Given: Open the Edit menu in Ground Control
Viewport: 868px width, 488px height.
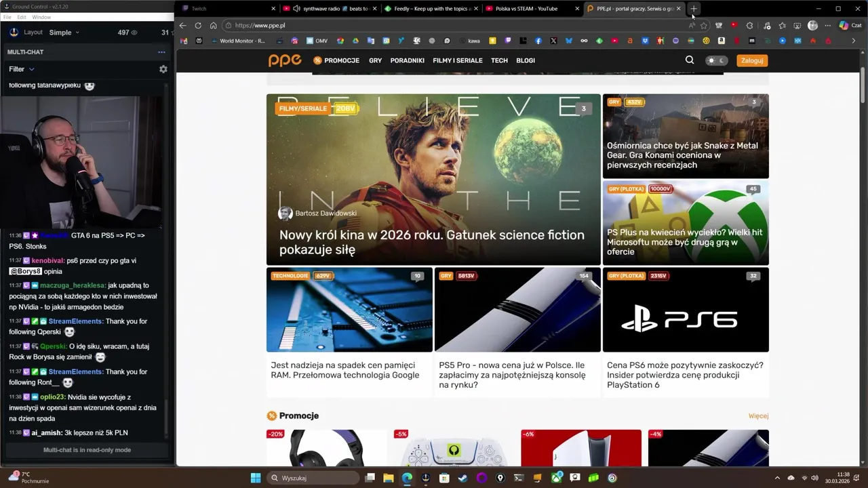Looking at the screenshot, I should tap(22, 17).
